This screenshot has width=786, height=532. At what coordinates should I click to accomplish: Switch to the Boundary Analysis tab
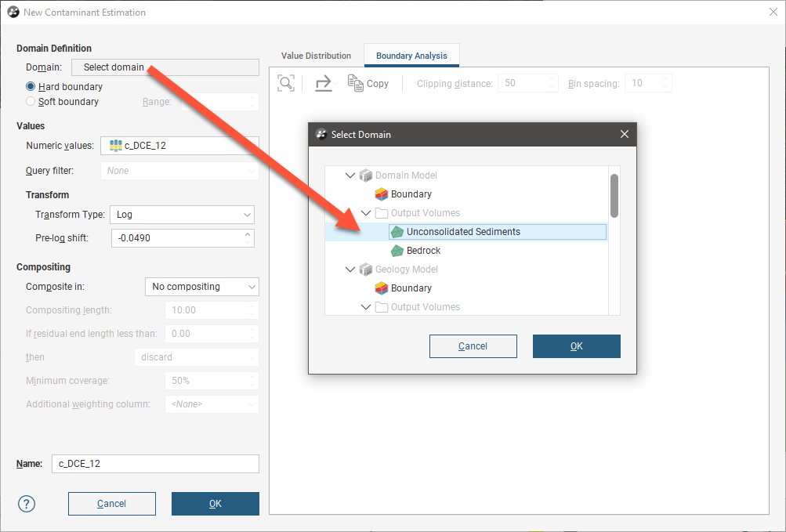[411, 56]
